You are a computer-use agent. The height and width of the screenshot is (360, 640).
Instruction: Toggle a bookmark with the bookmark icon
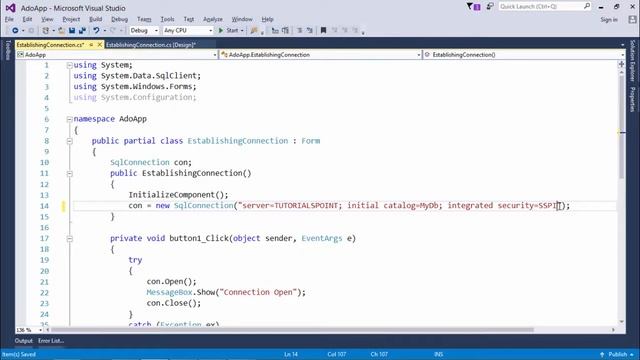tap(323, 31)
